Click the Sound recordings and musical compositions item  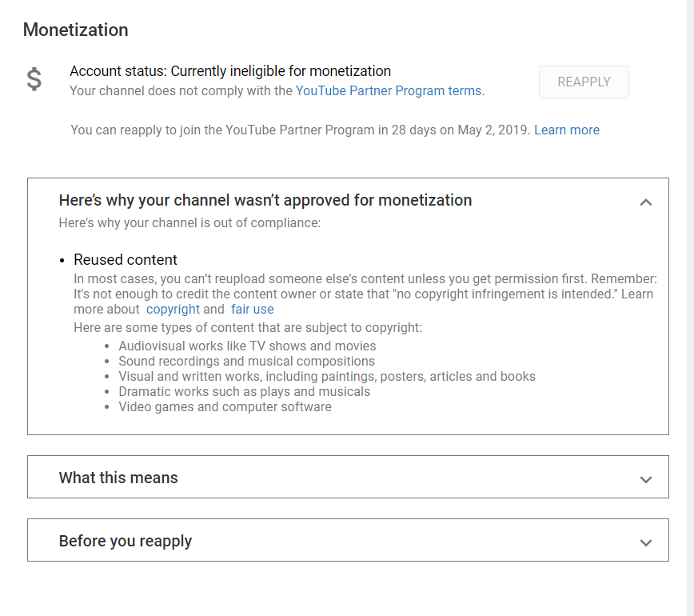[x=246, y=361]
